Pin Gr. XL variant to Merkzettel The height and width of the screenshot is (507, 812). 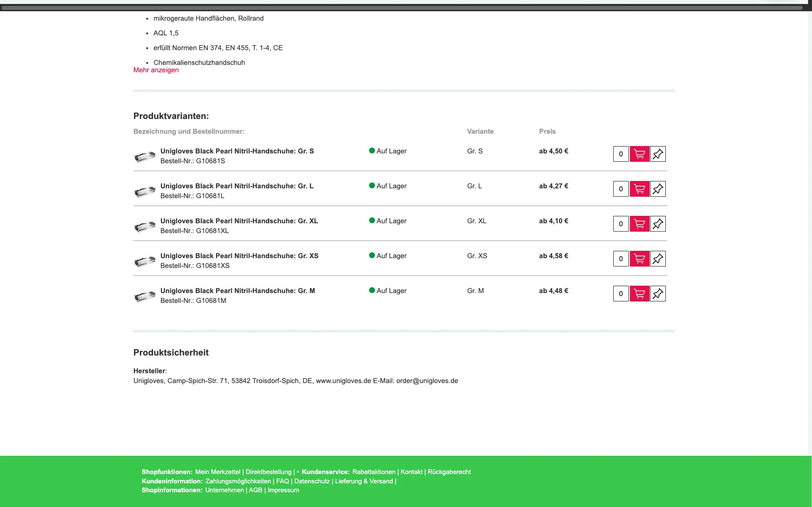658,224
